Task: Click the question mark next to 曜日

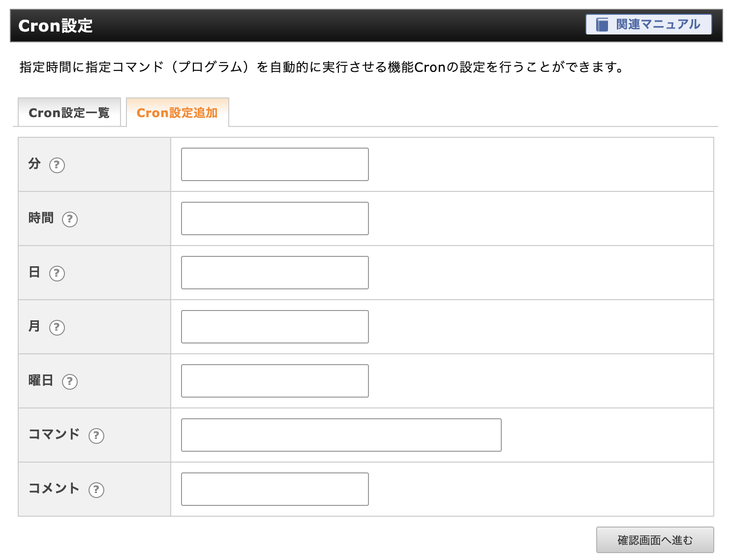Action: (x=70, y=381)
